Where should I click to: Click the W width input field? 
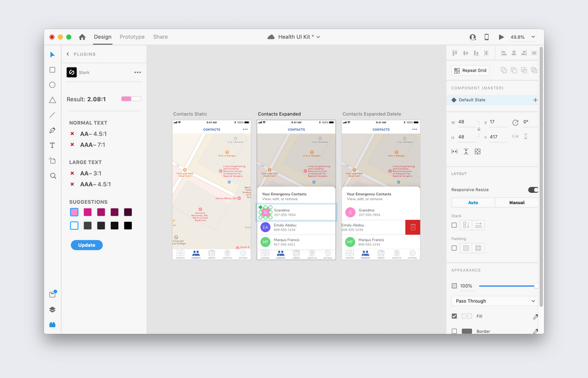(x=466, y=122)
